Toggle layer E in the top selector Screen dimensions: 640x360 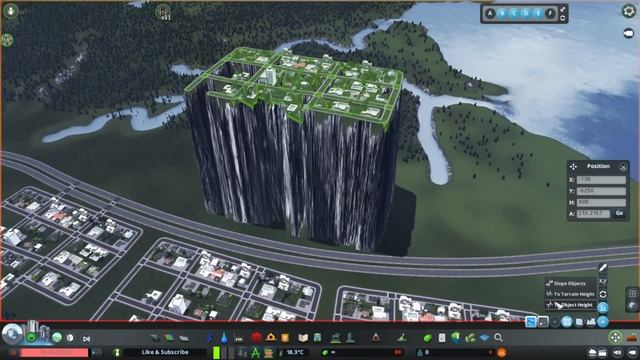538,13
